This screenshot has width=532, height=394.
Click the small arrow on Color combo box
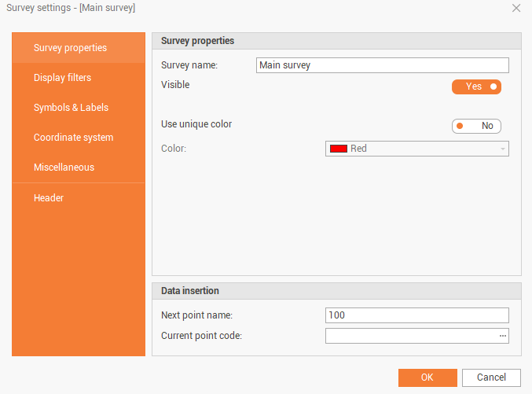click(502, 149)
